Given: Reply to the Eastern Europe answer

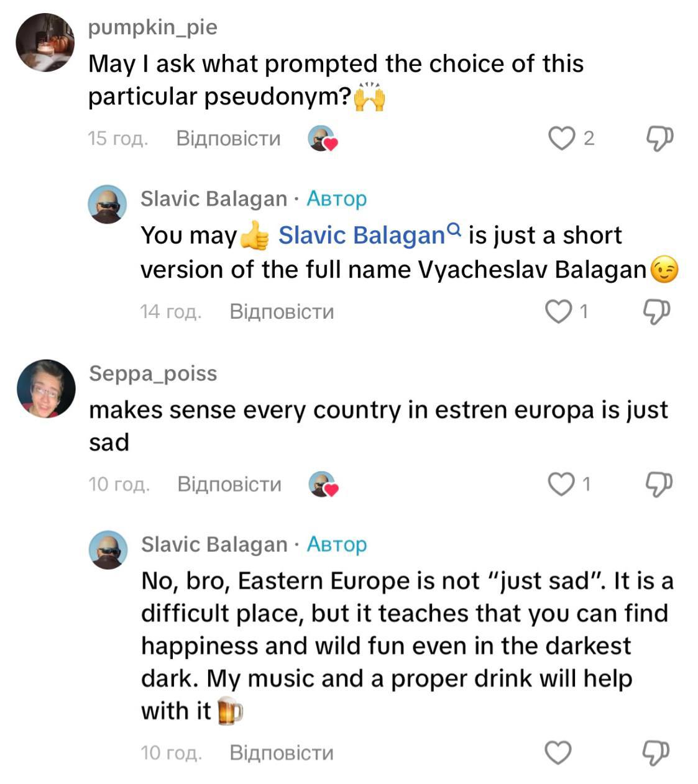Looking at the screenshot, I should [x=282, y=753].
